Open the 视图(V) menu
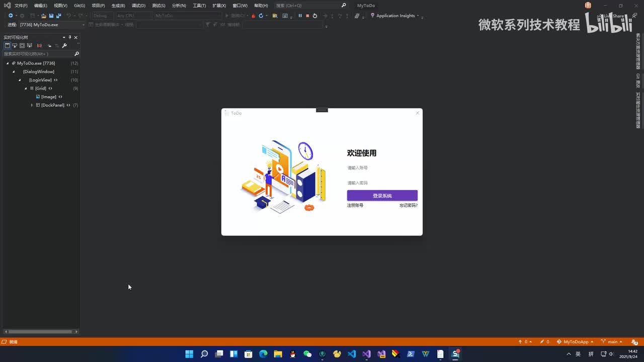This screenshot has height=362, width=644. pos(60,6)
